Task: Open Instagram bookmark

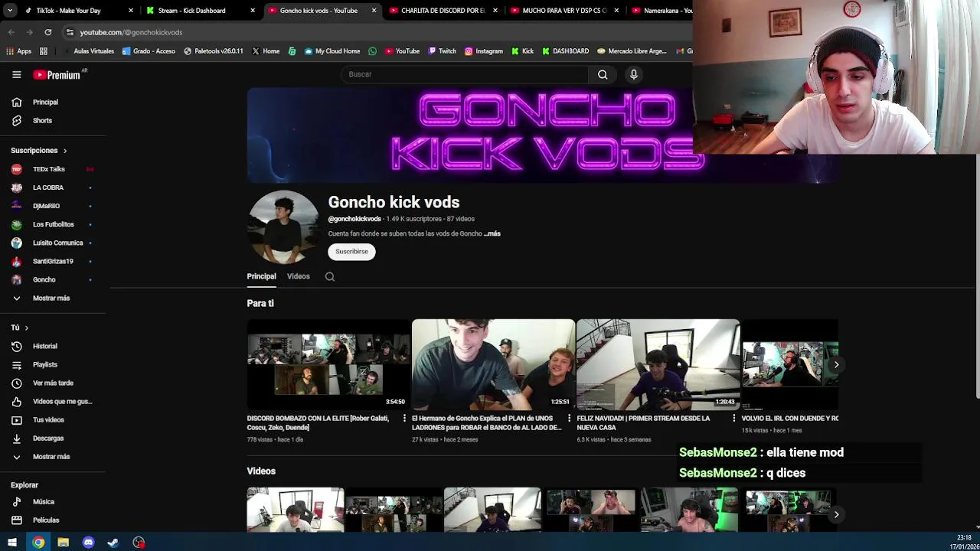Action: 483,51
